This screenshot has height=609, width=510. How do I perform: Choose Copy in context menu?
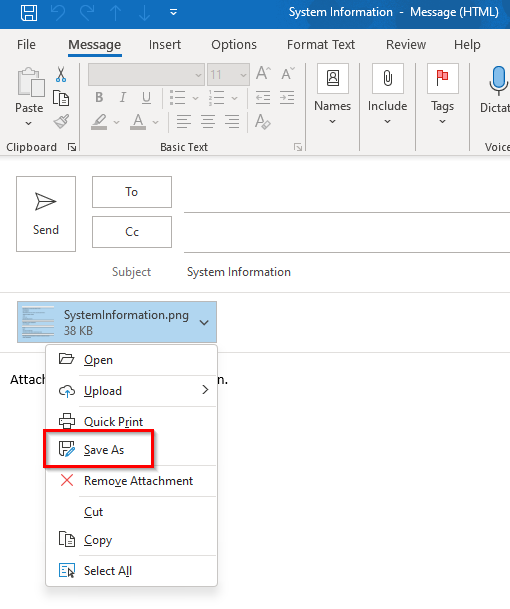point(131,540)
